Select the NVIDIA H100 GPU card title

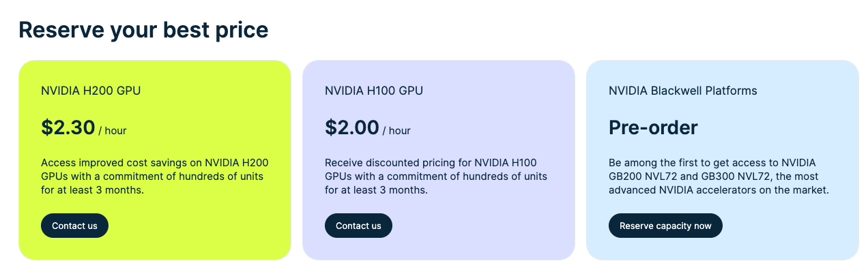point(374,91)
